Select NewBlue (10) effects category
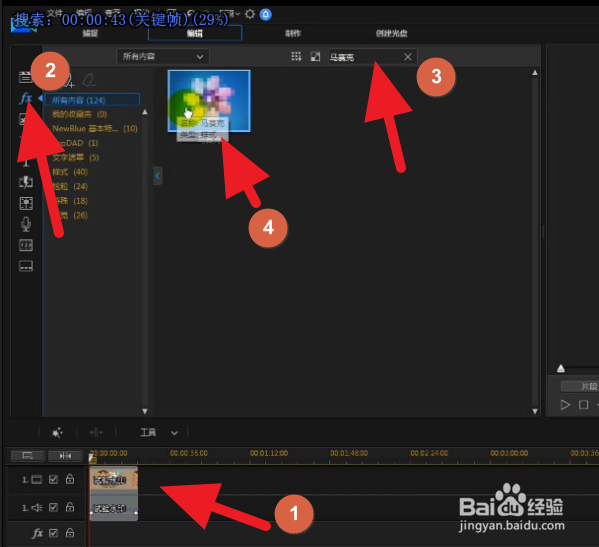Viewport: 599px width, 547px height. 95,129
